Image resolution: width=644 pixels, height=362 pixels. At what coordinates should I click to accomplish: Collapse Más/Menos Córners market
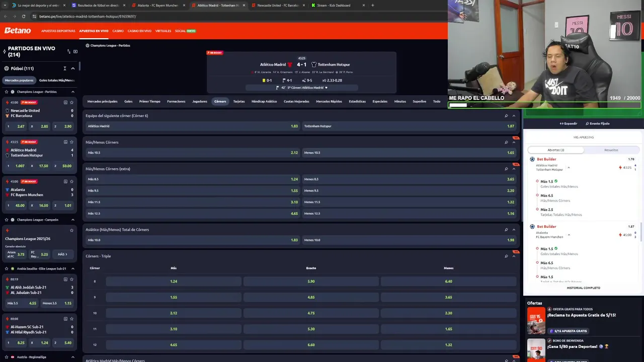click(514, 142)
